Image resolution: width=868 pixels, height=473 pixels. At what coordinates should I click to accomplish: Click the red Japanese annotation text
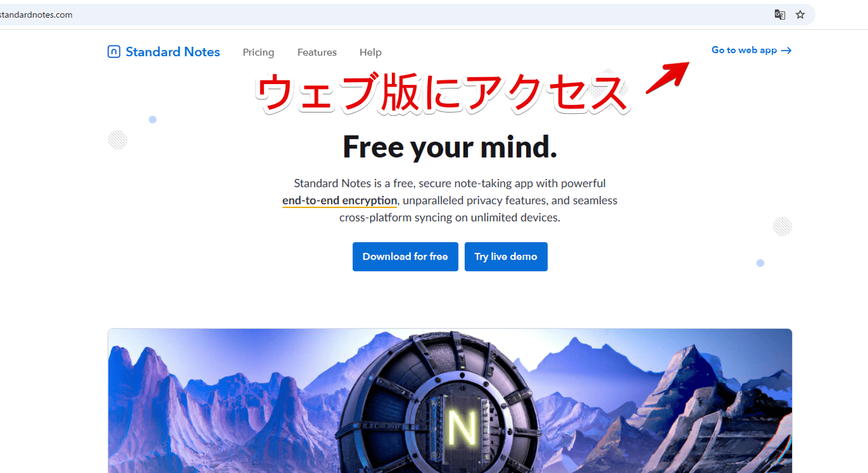(x=442, y=93)
